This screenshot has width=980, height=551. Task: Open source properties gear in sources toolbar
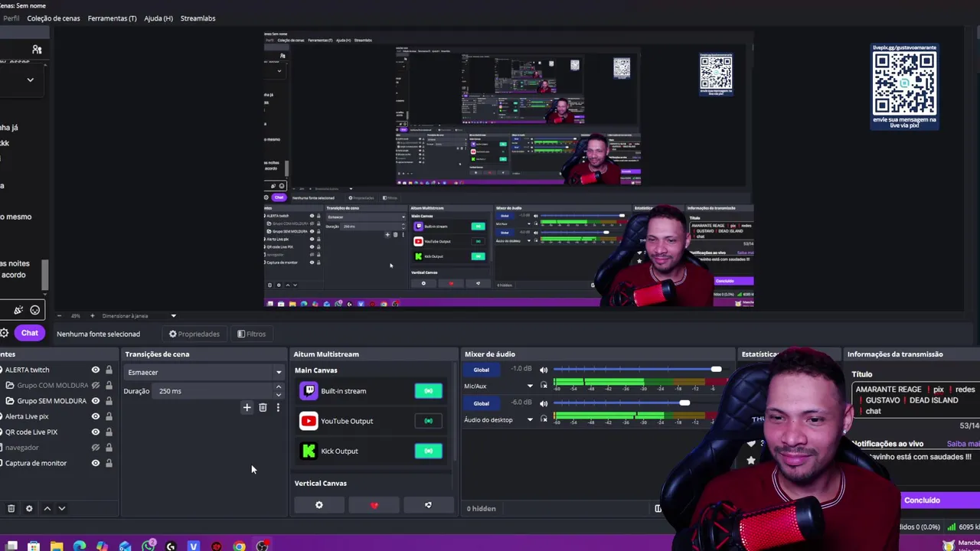(29, 508)
